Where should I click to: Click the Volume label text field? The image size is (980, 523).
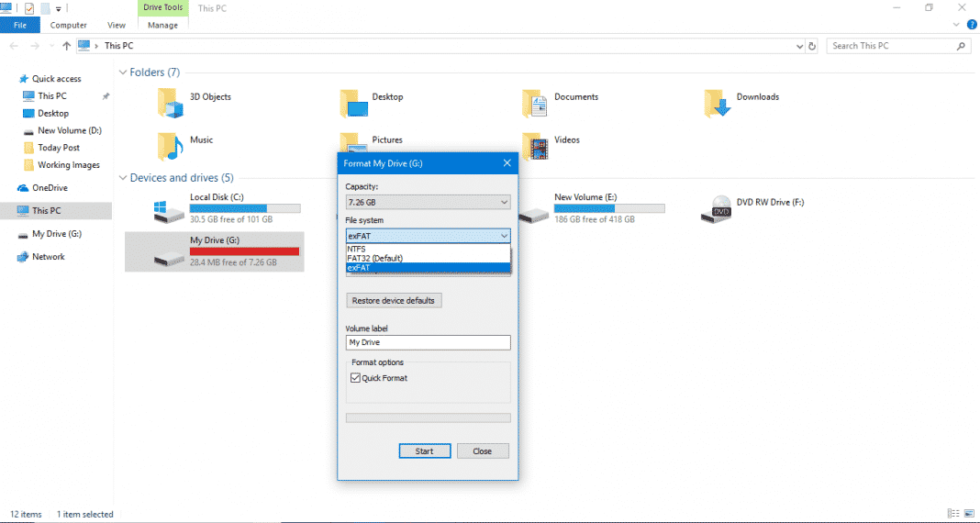point(428,342)
